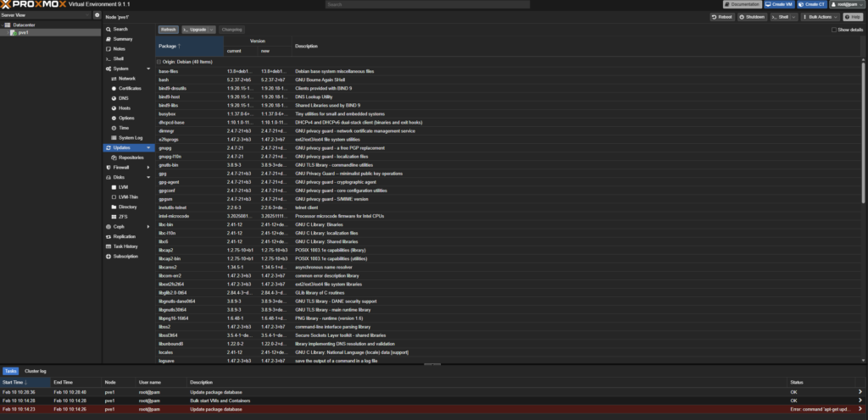
Task: Select the locales package row
Action: 509,352
